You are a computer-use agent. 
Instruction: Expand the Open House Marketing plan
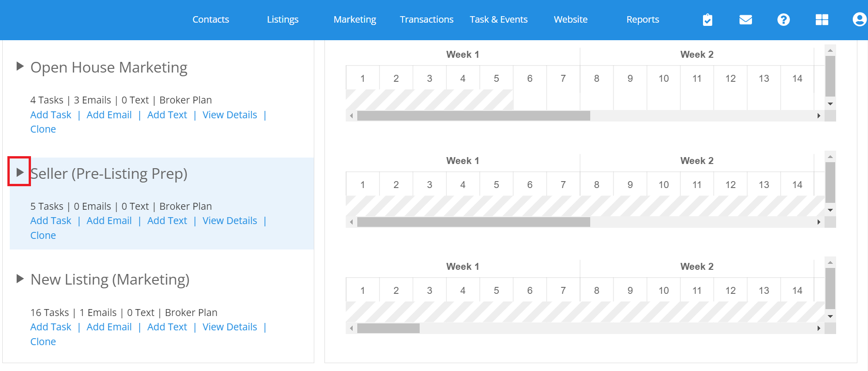20,67
